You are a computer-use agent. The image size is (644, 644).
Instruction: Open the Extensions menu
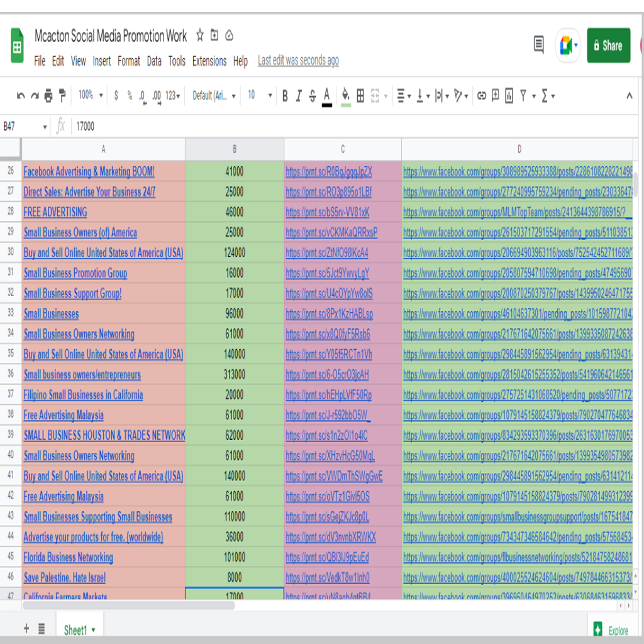[209, 61]
